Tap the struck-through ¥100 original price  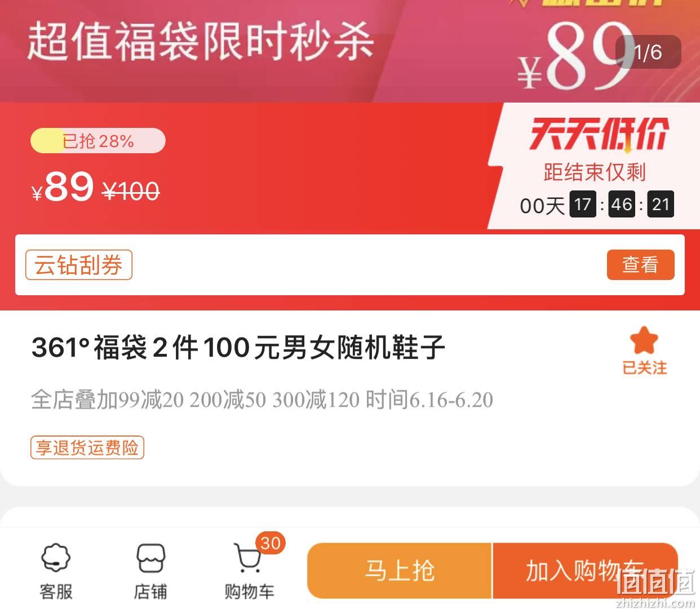131,192
